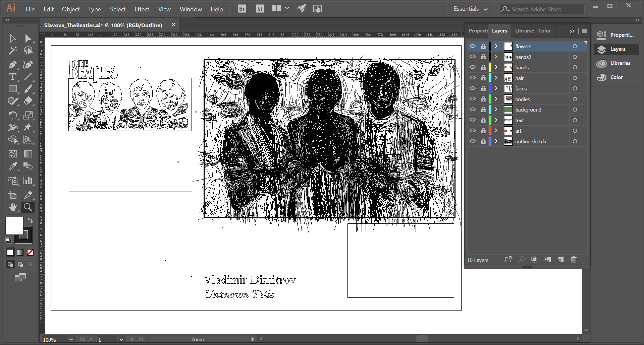The width and height of the screenshot is (644, 345).
Task: Select the Type tool
Action: tap(13, 77)
